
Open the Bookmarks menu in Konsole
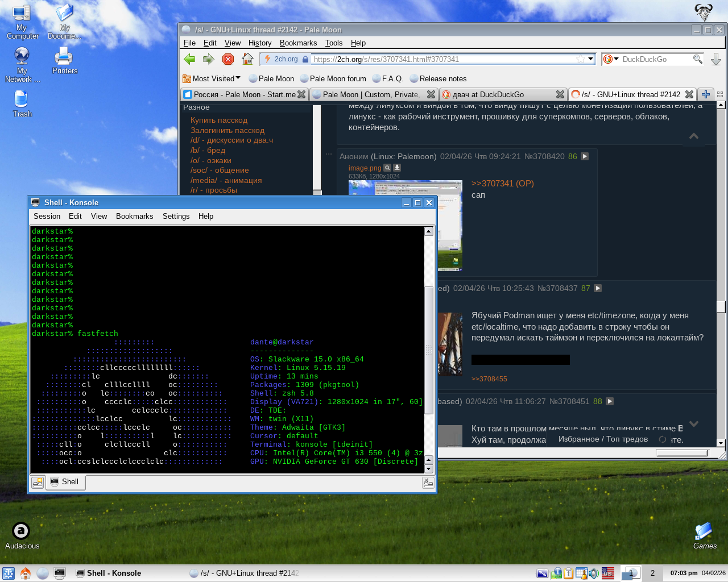point(134,216)
